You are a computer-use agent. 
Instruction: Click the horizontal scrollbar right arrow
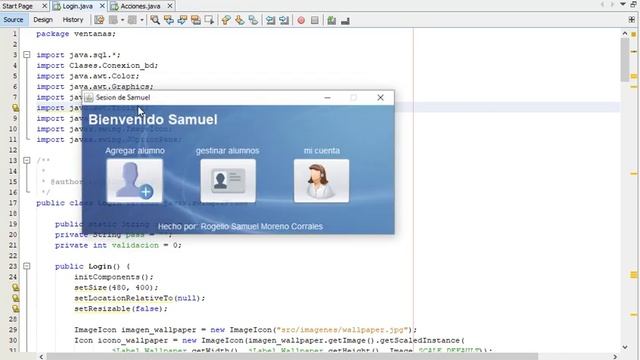coord(616,357)
